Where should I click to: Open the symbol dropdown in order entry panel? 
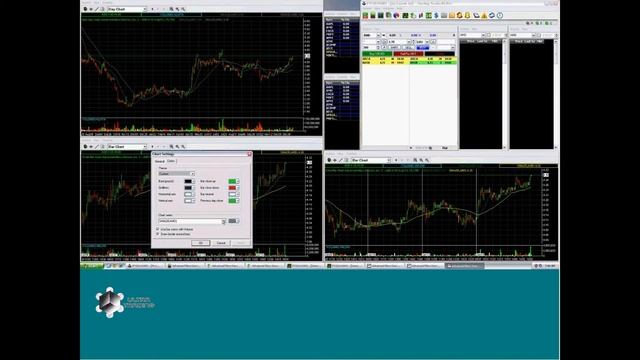coord(378,36)
